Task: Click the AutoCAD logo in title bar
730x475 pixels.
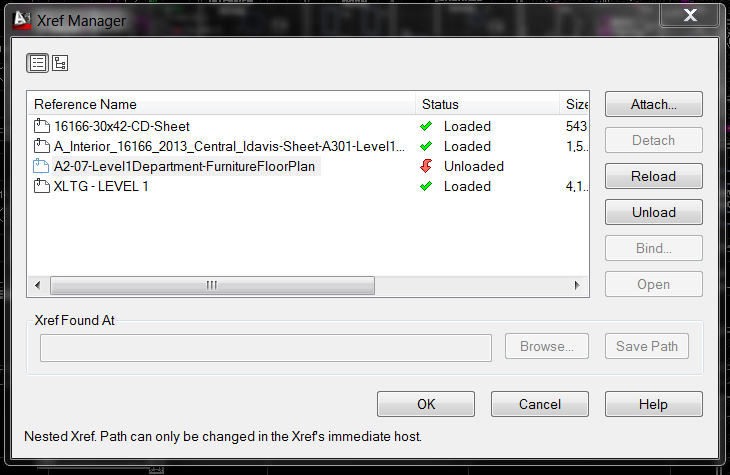Action: 21,20
